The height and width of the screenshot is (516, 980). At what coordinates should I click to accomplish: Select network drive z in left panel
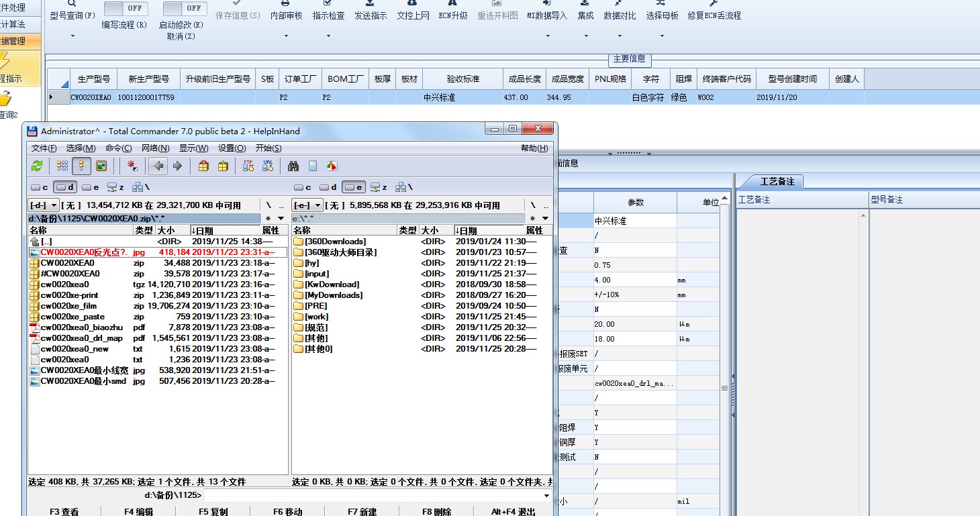(117, 187)
